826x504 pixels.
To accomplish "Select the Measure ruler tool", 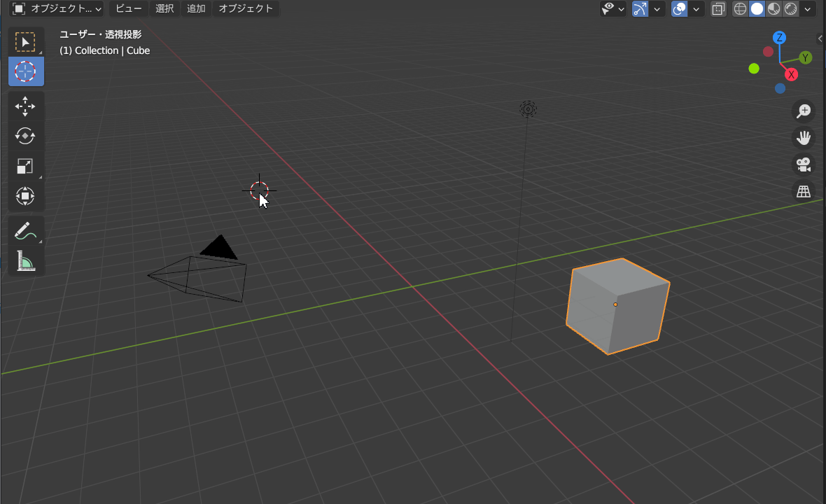I will pyautogui.click(x=25, y=260).
